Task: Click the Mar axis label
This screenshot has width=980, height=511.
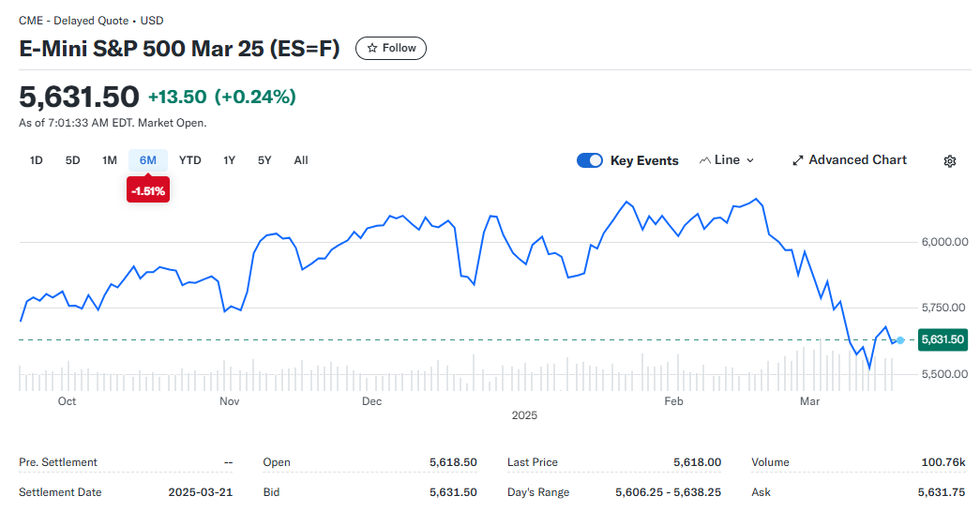Action: pyautogui.click(x=810, y=401)
